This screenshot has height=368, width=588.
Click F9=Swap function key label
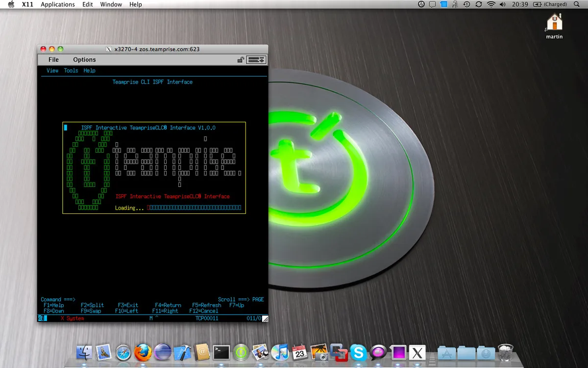click(x=91, y=311)
